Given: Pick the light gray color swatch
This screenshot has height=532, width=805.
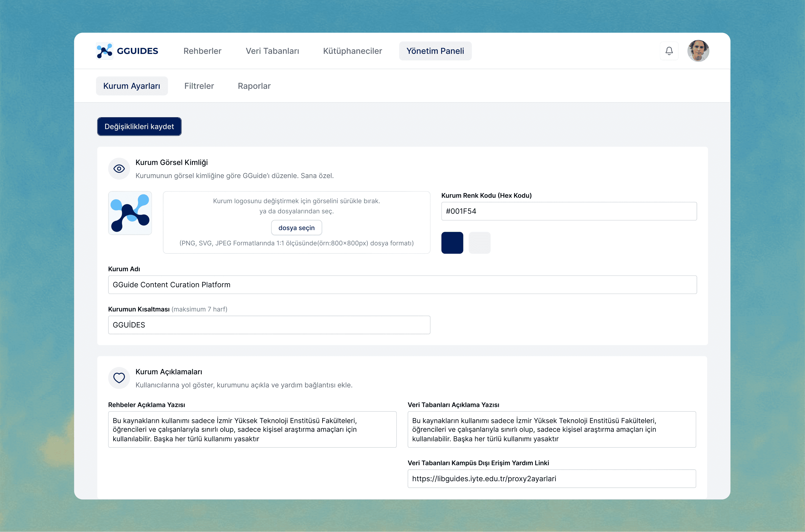Looking at the screenshot, I should (479, 242).
